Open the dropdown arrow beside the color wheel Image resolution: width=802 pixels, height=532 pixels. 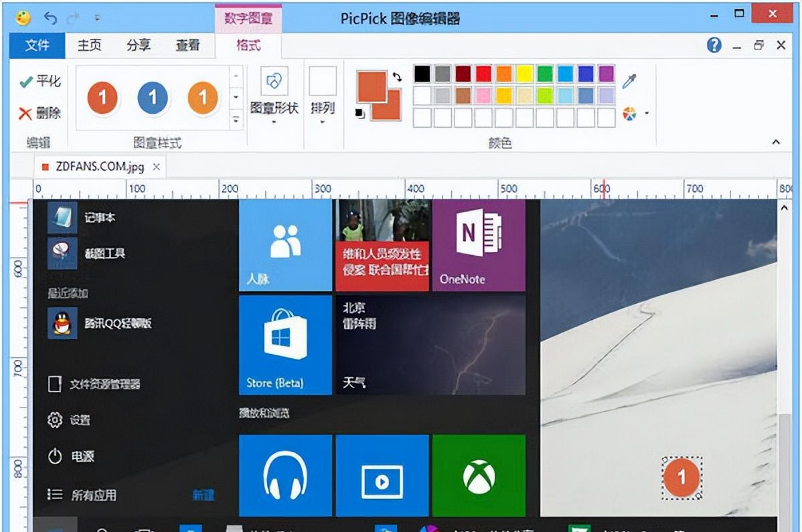pyautogui.click(x=647, y=114)
